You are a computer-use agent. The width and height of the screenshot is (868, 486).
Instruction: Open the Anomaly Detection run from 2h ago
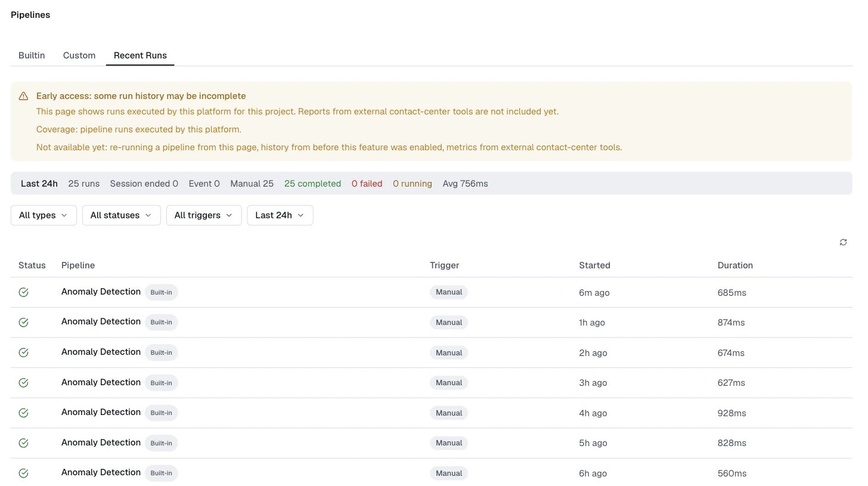coord(432,352)
